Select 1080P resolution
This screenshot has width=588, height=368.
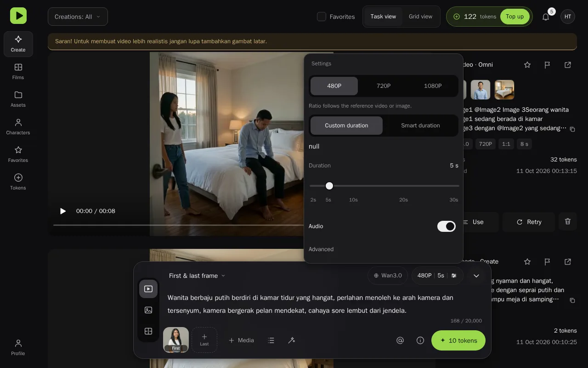(433, 86)
